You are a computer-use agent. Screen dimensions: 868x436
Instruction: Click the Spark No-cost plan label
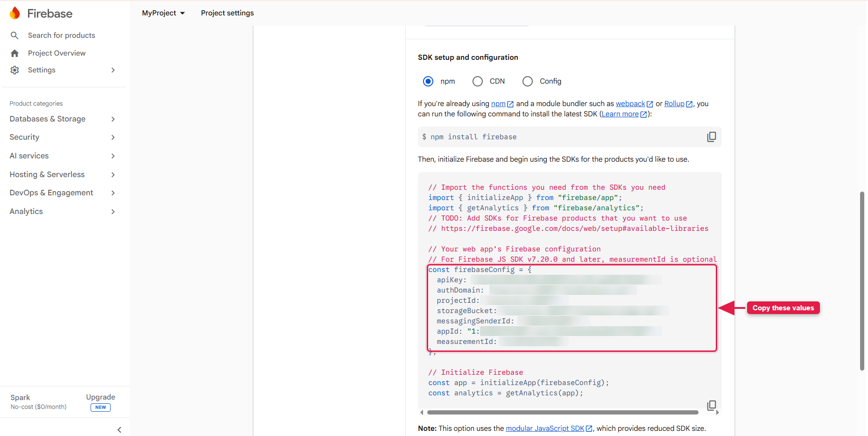click(x=38, y=402)
